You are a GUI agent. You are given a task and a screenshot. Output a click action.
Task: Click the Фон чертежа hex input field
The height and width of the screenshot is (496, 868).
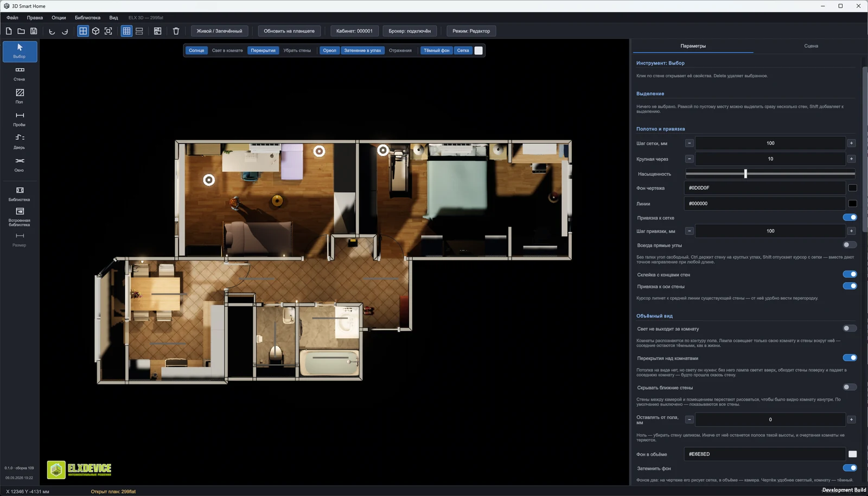[765, 188]
